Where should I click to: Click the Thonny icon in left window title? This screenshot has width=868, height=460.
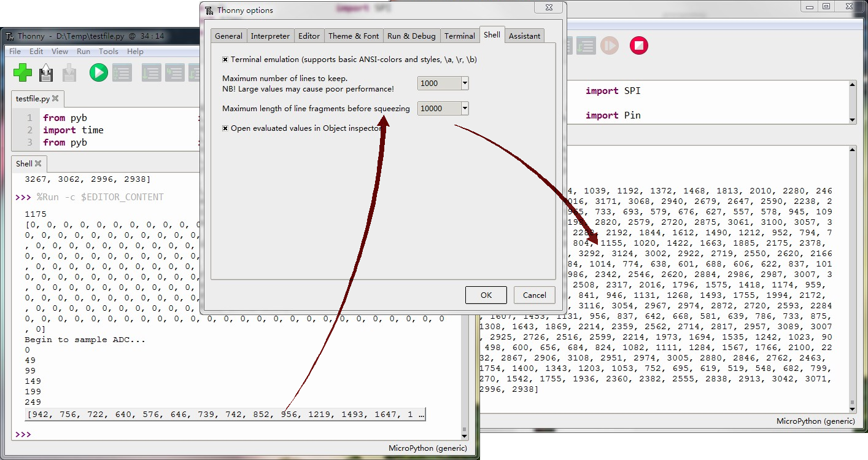[10, 36]
